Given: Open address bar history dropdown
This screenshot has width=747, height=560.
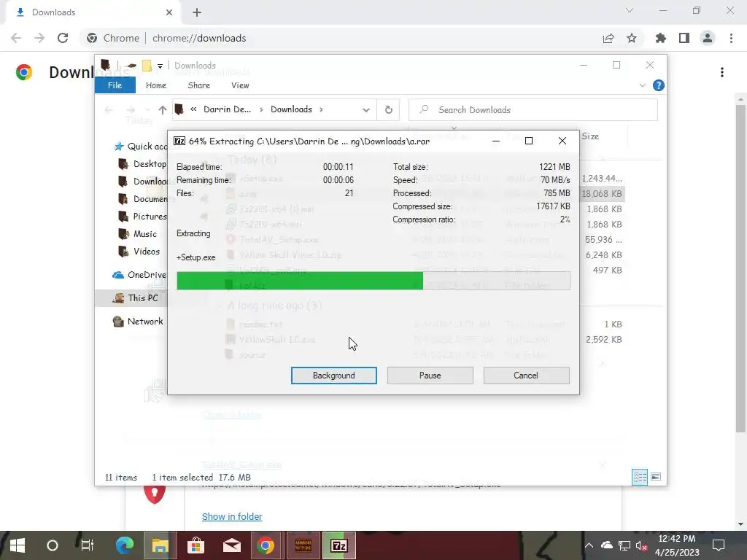Looking at the screenshot, I should [366, 110].
